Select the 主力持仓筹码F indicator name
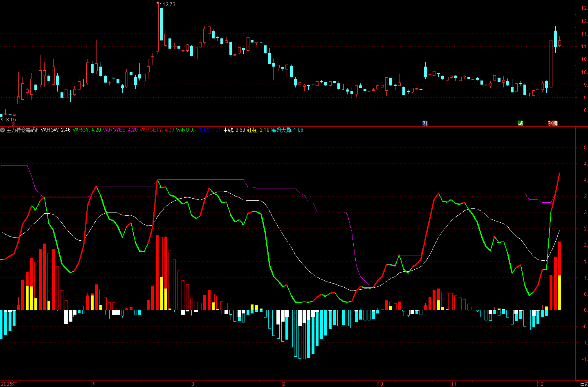The height and width of the screenshot is (387, 588). pyautogui.click(x=22, y=130)
